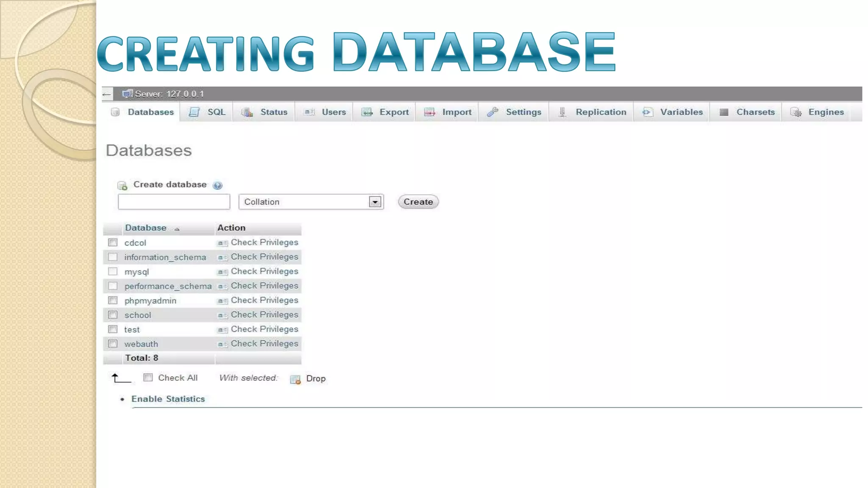Click the new database name field
Screen dimensions: 868x488
tap(174, 202)
